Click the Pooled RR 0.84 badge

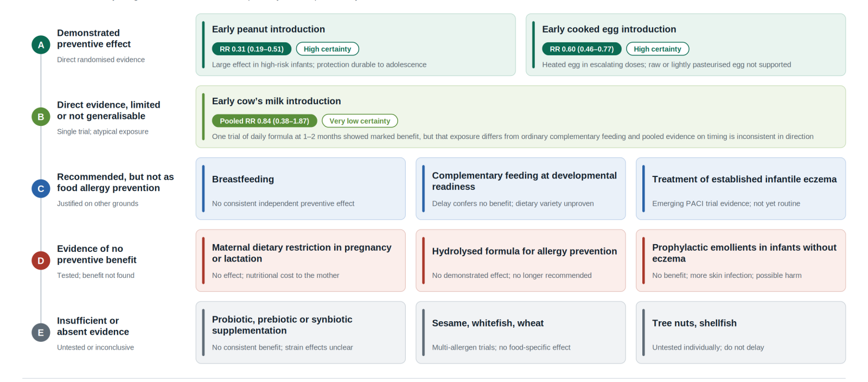264,120
